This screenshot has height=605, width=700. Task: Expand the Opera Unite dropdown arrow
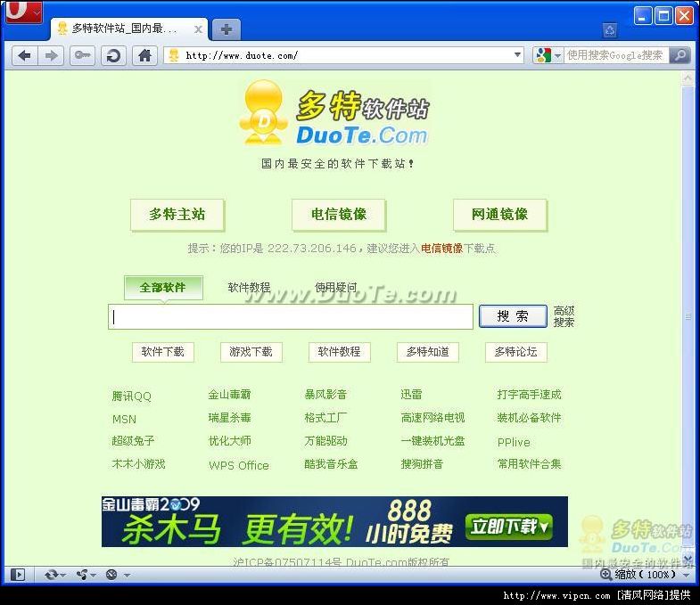point(93,575)
